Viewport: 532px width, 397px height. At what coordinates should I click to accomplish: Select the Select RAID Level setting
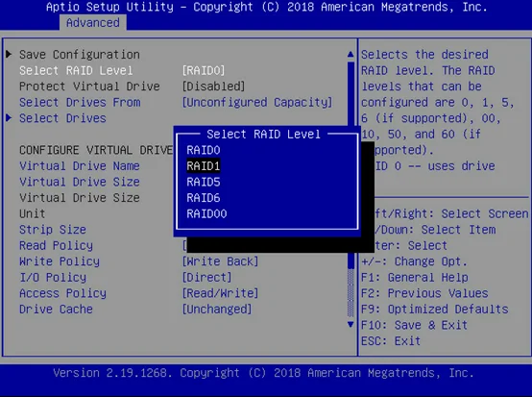[76, 70]
